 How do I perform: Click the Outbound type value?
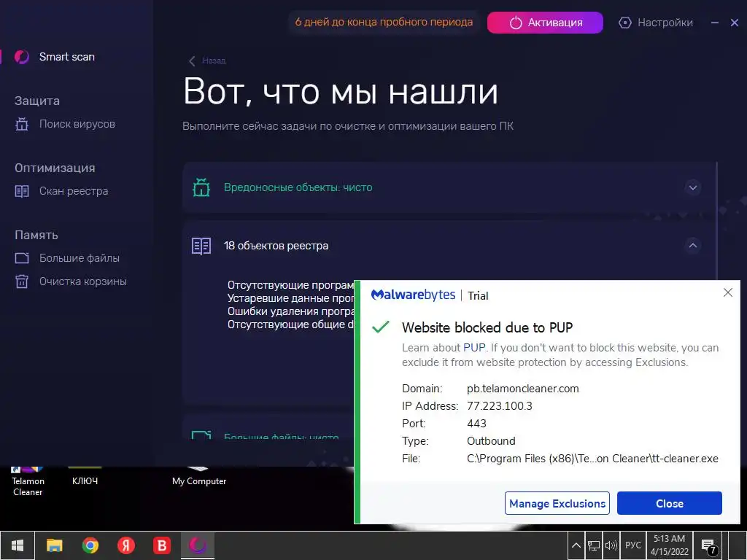491,441
